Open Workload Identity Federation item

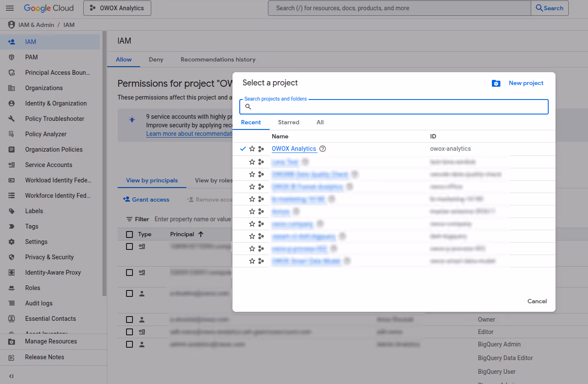(50, 180)
